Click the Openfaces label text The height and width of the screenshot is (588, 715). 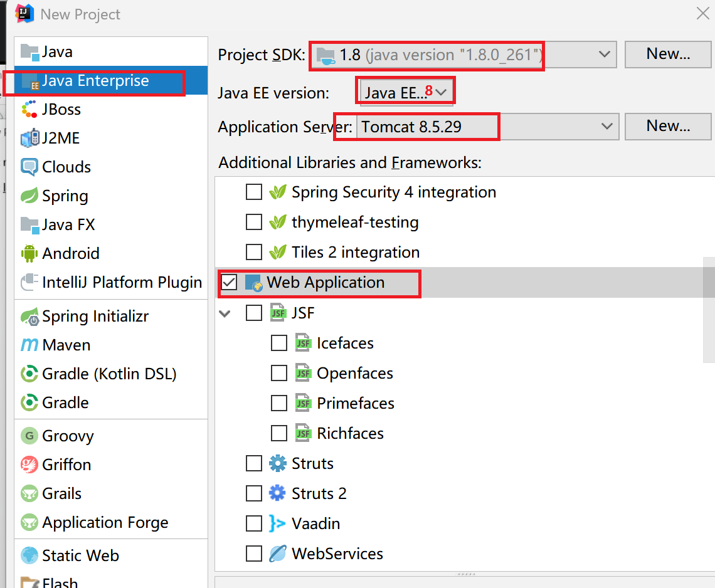point(355,374)
